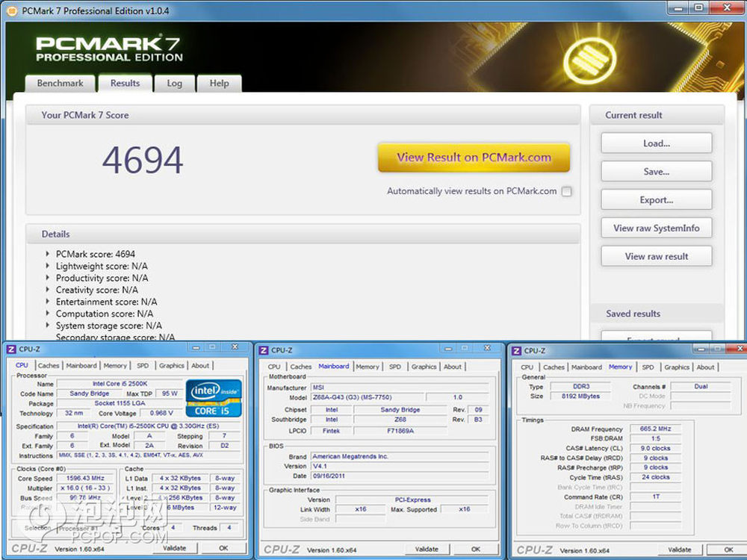The image size is (747, 560).
Task: Expand the Productivity score row
Action: click(47, 278)
